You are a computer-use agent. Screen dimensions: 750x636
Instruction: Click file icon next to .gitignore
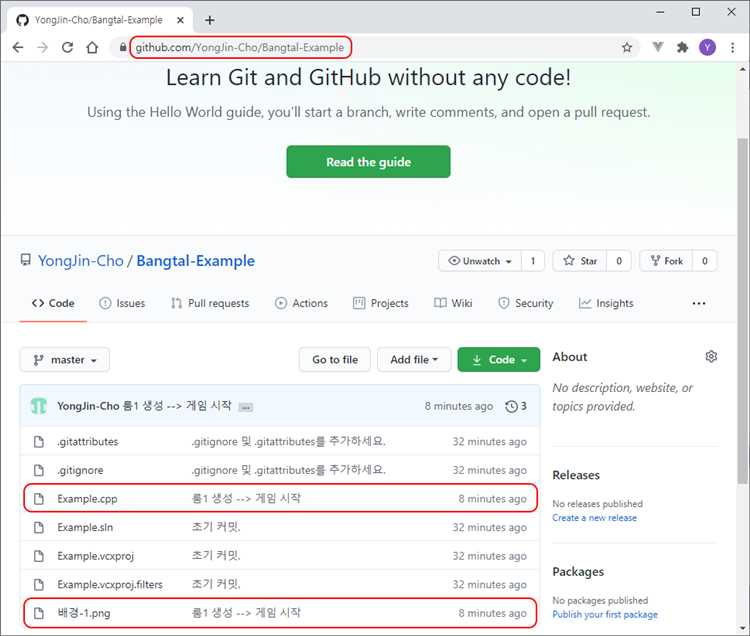pyautogui.click(x=39, y=470)
